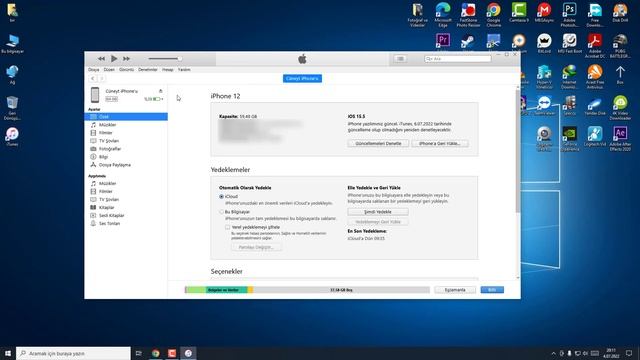This screenshot has height=360, width=640.
Task: Click the storage capacity bar
Action: tap(307, 290)
